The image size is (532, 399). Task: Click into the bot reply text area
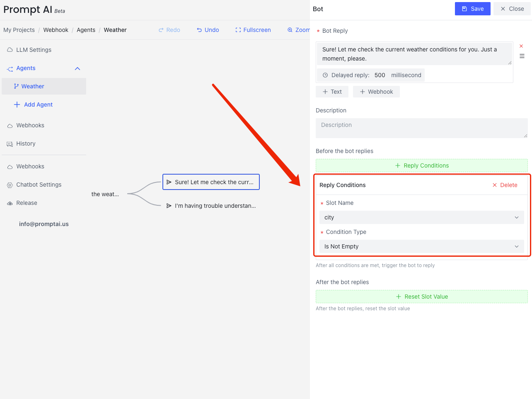(414, 54)
